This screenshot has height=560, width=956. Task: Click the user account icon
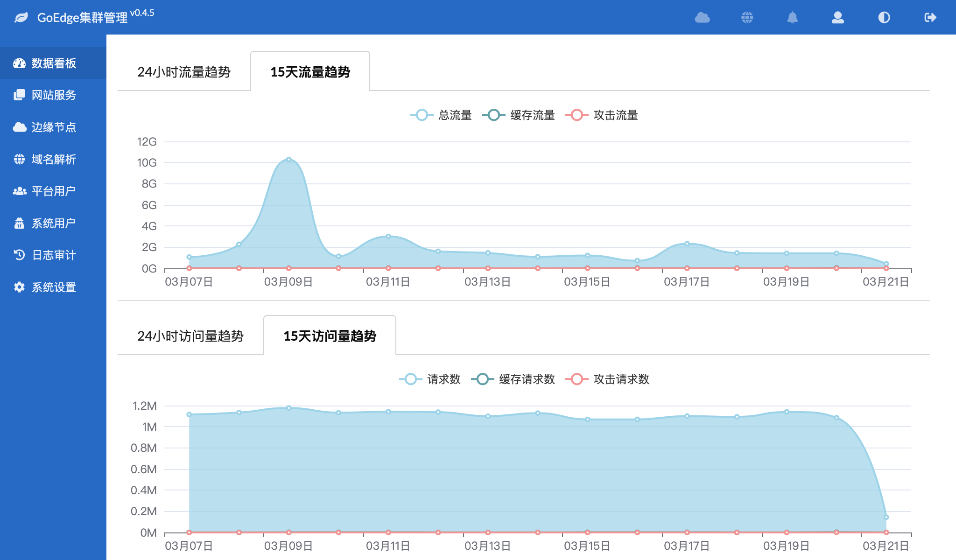838,18
